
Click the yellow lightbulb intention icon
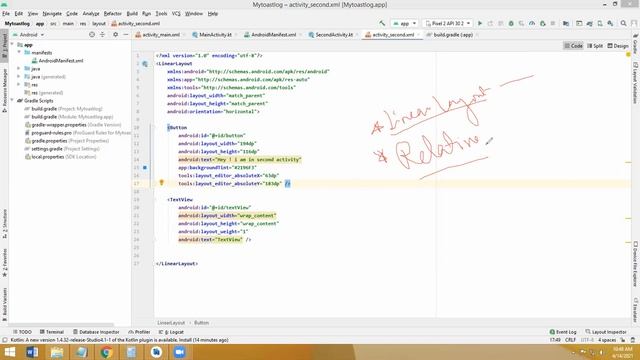(x=161, y=183)
